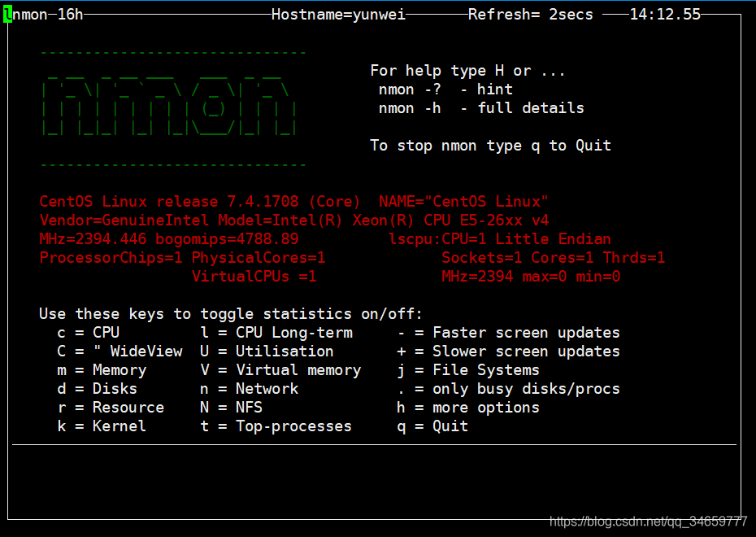756x537 pixels.
Task: Click the 'ProcessorChips=1' text
Action: pyautogui.click(x=111, y=258)
